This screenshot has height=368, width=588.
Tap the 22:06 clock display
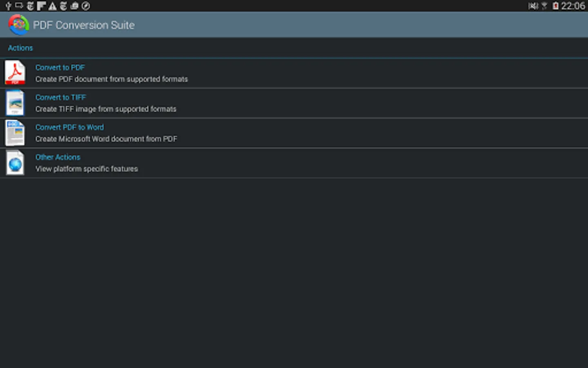[573, 6]
